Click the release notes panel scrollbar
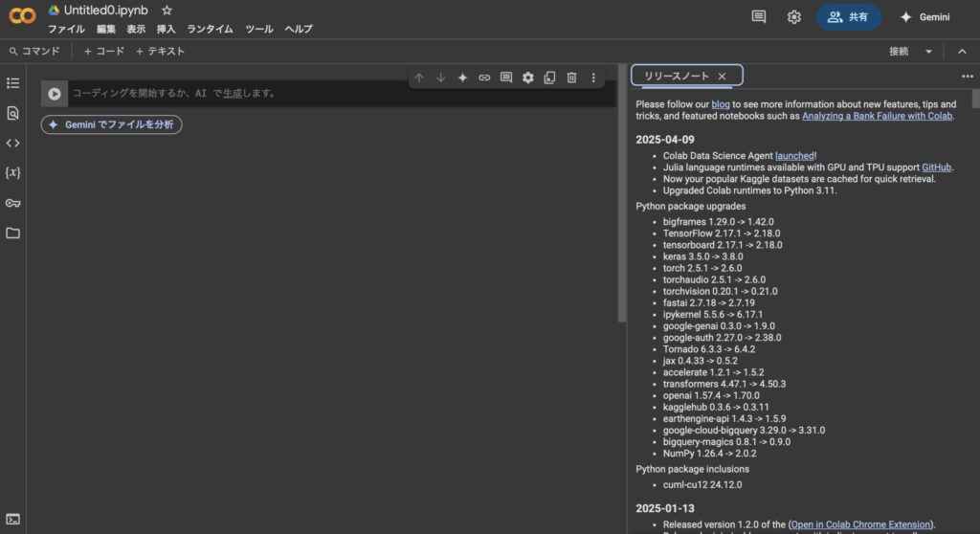This screenshot has height=534, width=980. [x=975, y=99]
